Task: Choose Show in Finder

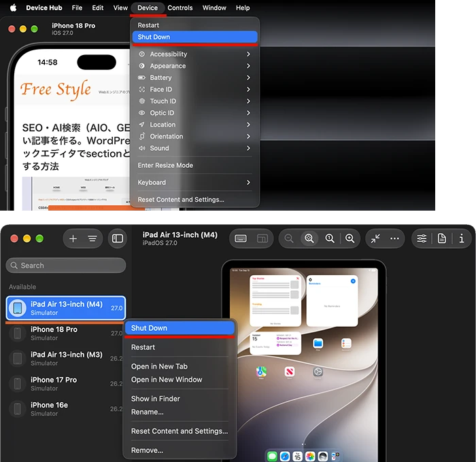Action: coord(180,399)
